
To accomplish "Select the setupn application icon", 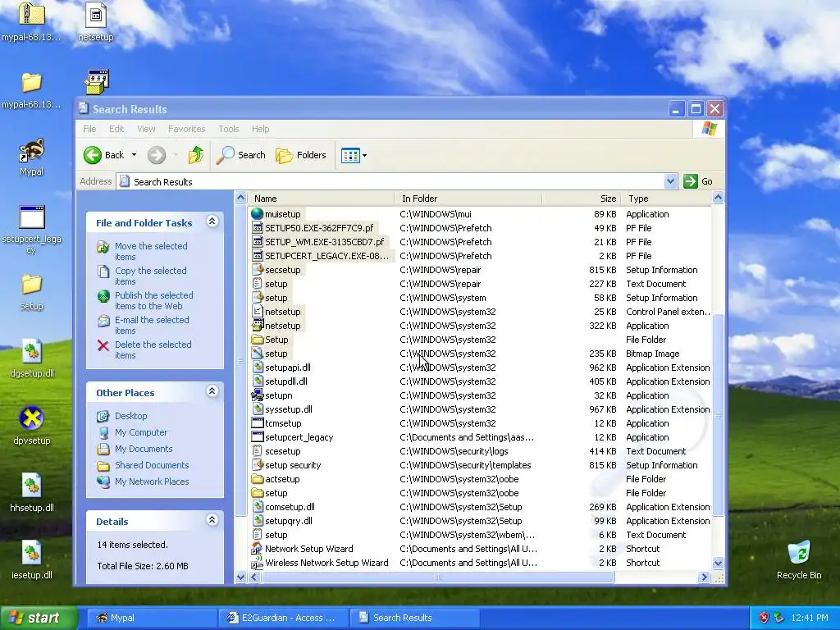I will tap(258, 395).
